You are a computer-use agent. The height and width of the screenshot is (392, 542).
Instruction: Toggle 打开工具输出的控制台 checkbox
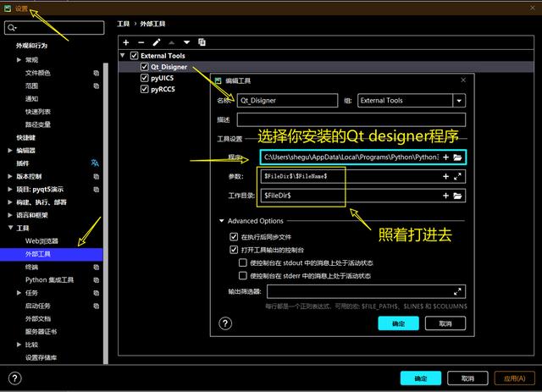click(x=234, y=250)
